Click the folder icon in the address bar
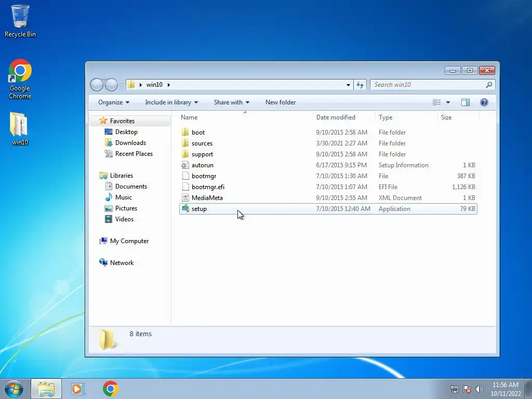This screenshot has width=532, height=399. pyautogui.click(x=131, y=85)
